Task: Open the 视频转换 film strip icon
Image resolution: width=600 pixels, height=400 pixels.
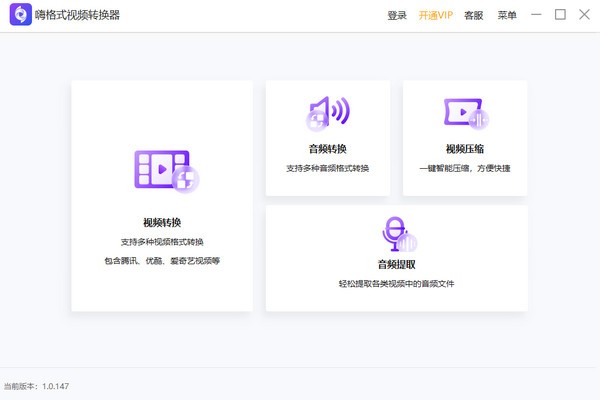Action: point(166,172)
